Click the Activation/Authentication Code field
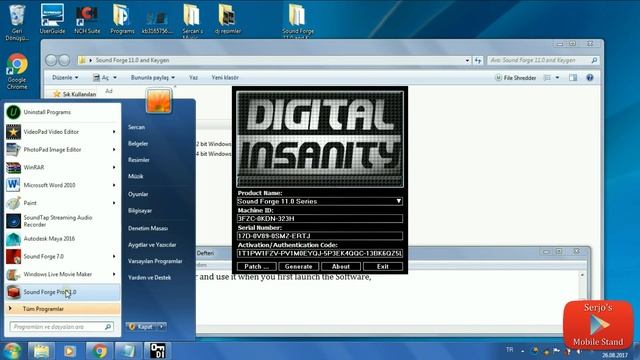The image size is (640, 360). pos(320,253)
